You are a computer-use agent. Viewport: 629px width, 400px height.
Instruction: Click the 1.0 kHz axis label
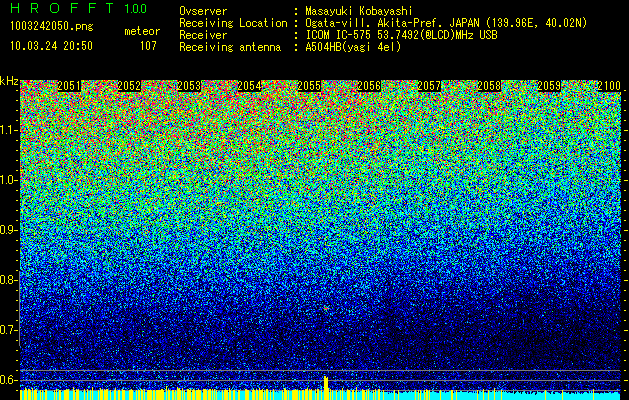(8, 180)
